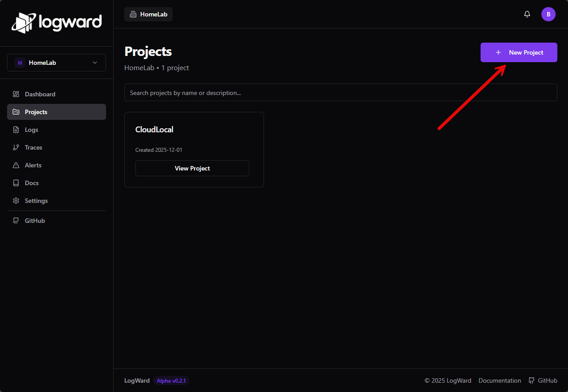Click the project search input field
Image resolution: width=568 pixels, height=392 pixels.
(x=340, y=92)
